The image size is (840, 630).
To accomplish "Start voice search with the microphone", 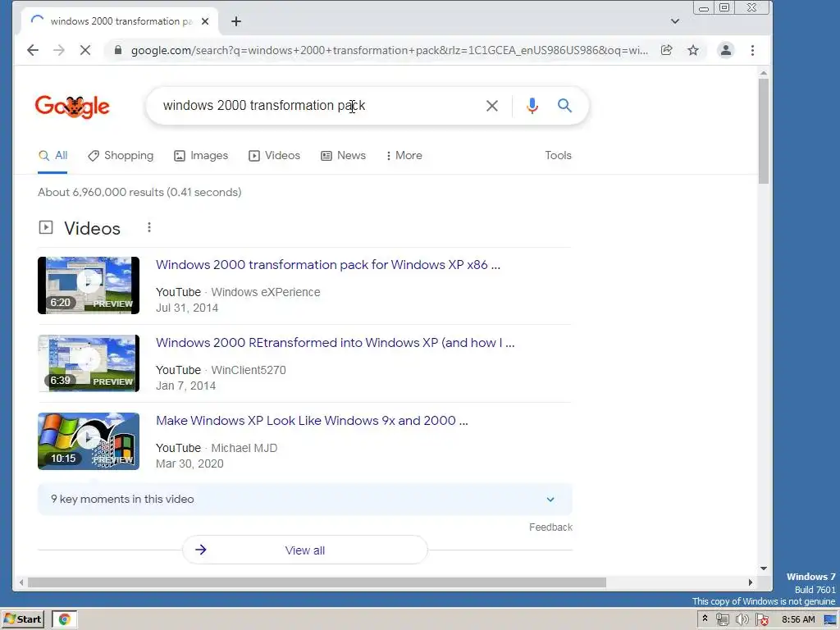I will coord(532,106).
